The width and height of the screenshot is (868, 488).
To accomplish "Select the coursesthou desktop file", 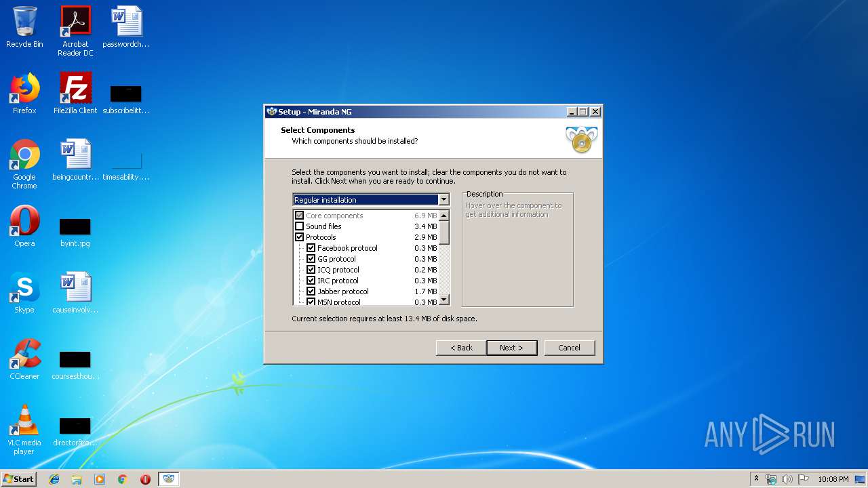I will 75,365.
